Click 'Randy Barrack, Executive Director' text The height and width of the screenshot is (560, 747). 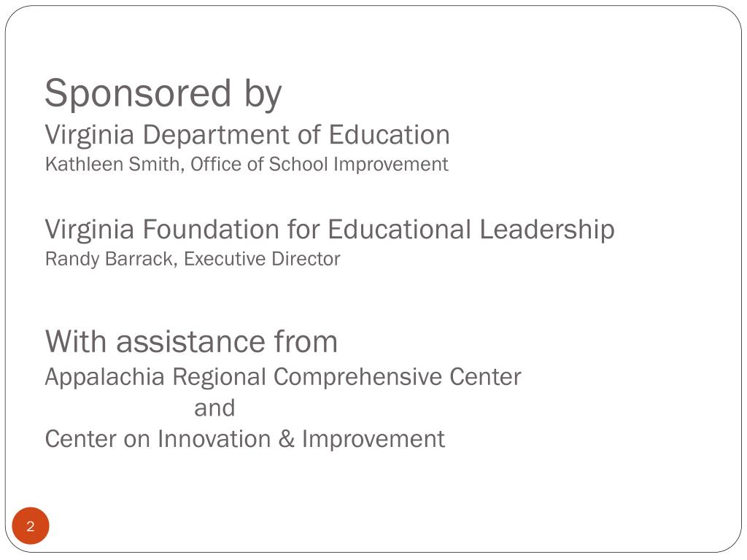[193, 260]
